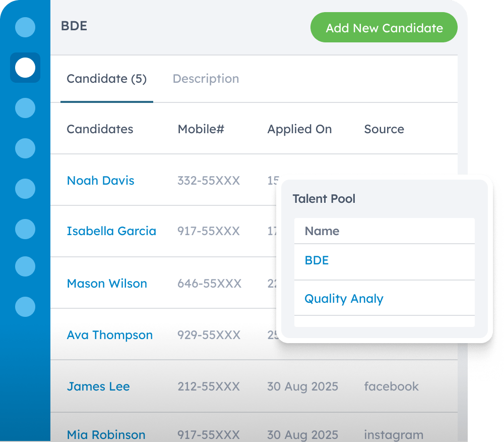Select the active highlighted sidebar icon
504x442 pixels.
point(25,68)
